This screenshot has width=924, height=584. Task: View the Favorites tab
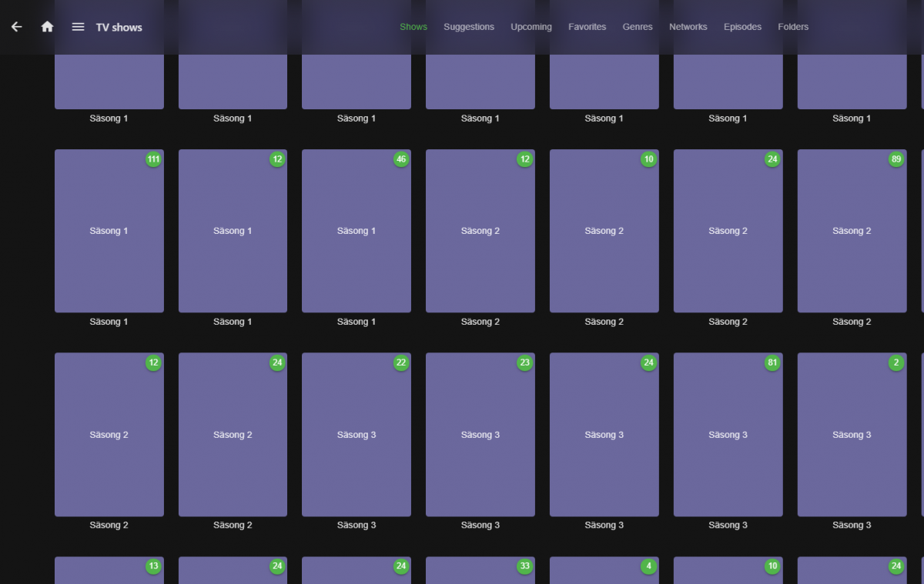point(588,27)
